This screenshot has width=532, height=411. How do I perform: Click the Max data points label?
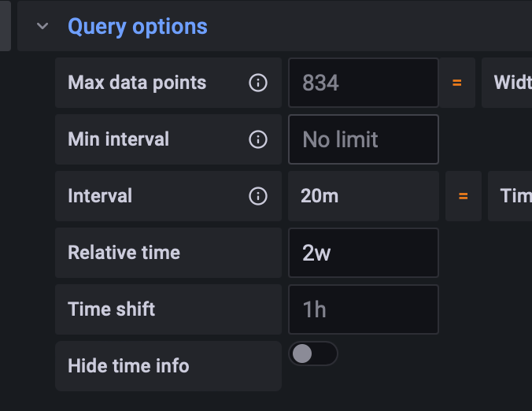point(137,83)
